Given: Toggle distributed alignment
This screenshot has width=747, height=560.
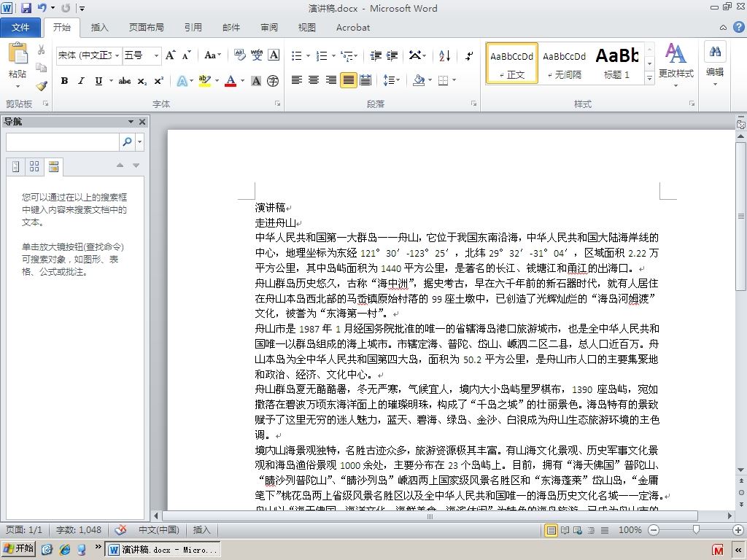Looking at the screenshot, I should (x=365, y=80).
